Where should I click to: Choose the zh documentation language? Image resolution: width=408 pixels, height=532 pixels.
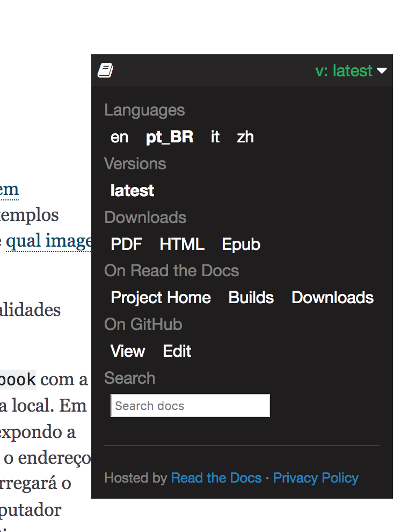[x=245, y=137]
